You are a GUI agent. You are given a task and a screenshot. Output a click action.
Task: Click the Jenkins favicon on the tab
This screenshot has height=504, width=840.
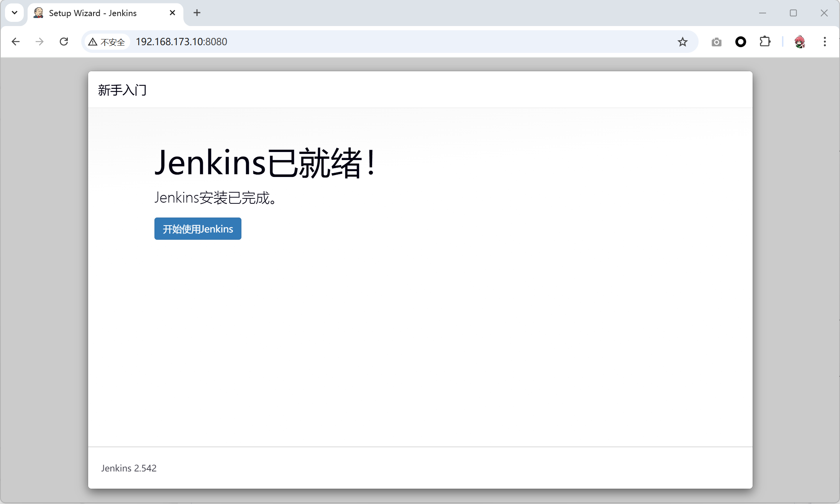click(38, 13)
